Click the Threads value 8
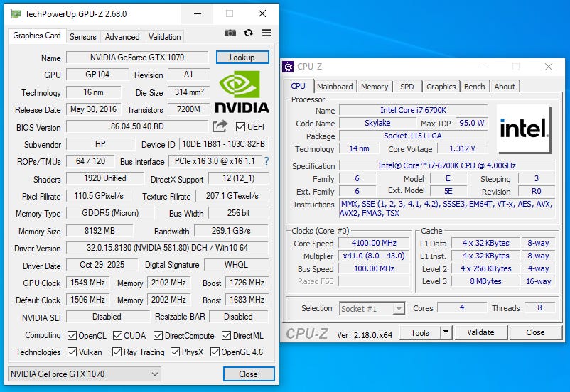This screenshot has width=570, height=392. point(539,307)
